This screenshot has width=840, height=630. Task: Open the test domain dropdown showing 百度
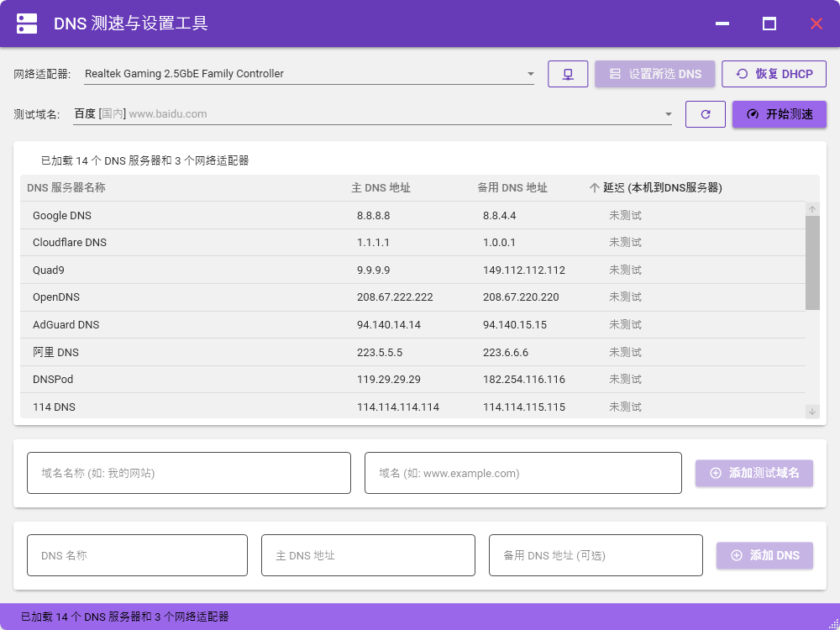coord(336,114)
